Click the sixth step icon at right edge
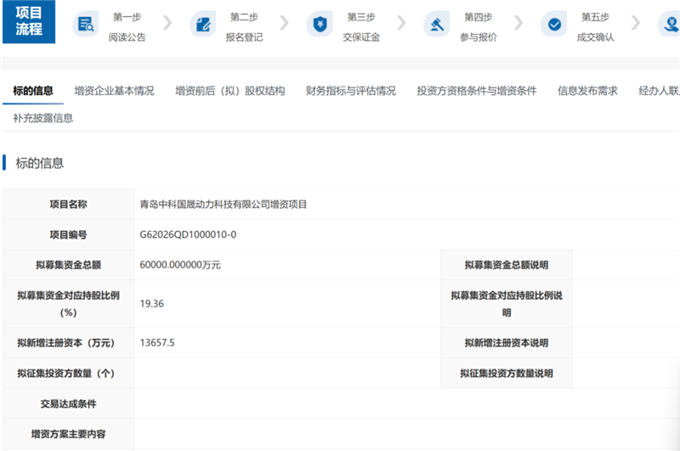This screenshot has width=680, height=451. pyautogui.click(x=669, y=24)
